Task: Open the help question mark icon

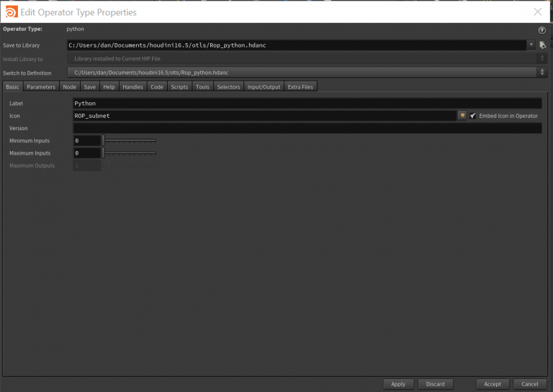Action: point(541,30)
